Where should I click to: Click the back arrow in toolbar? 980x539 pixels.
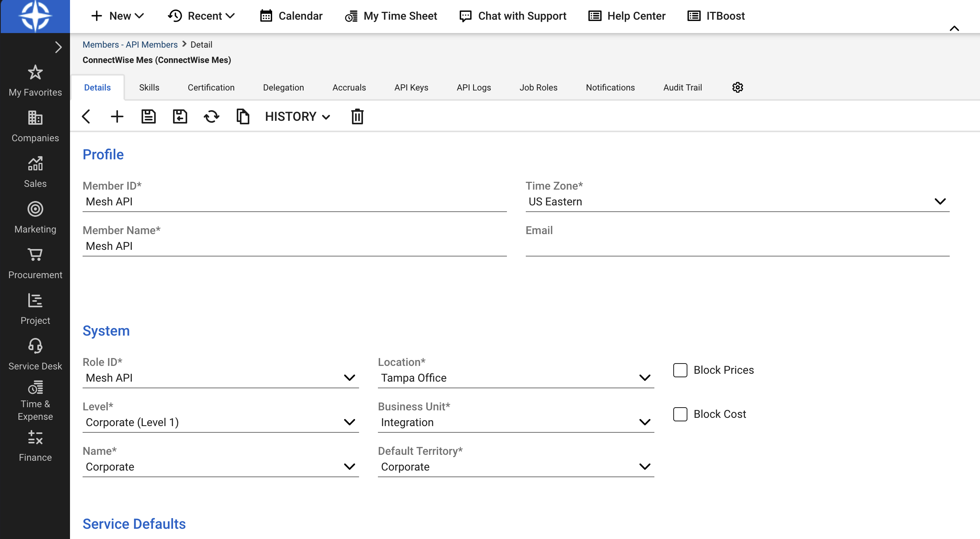[x=86, y=116]
